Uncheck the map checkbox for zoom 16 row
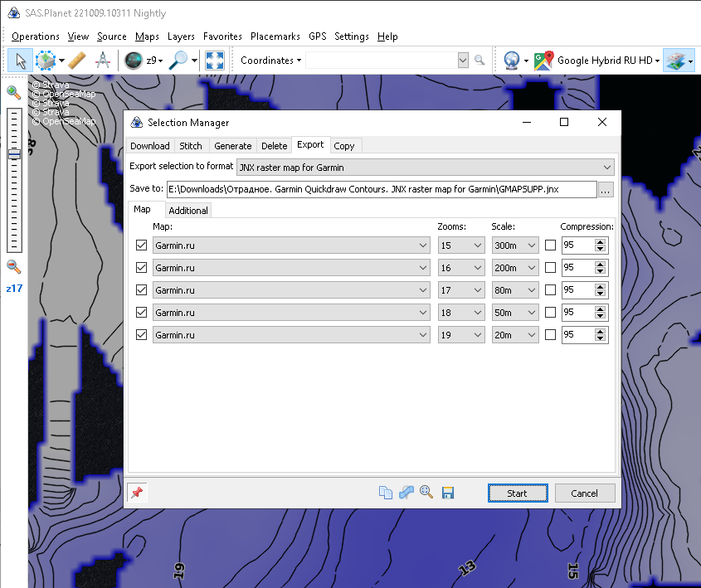 (141, 267)
